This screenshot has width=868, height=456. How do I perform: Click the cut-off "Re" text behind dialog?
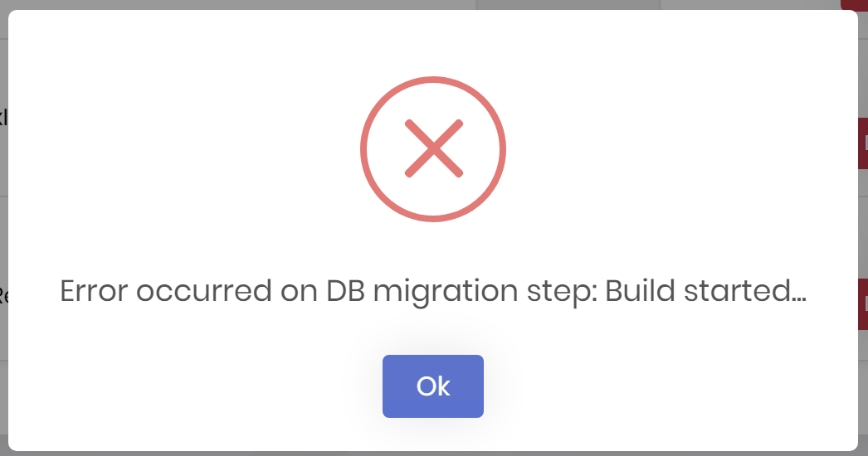click(3, 295)
